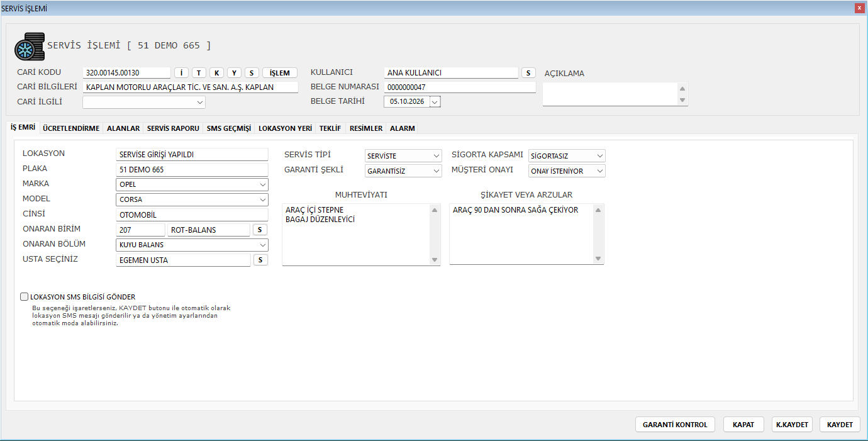Go to the LOKASYON YERİ tab

[285, 128]
